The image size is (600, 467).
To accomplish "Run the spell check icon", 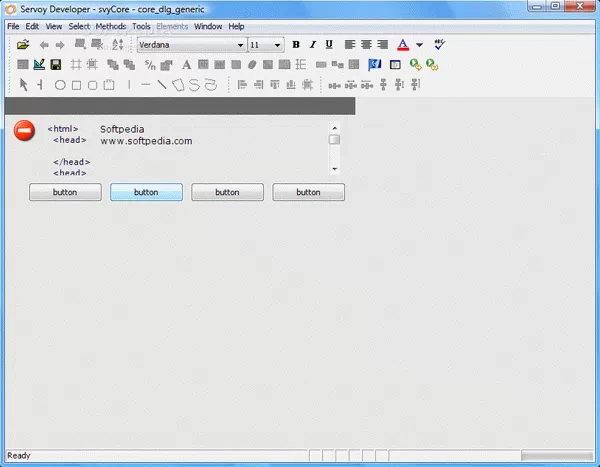I will tap(439, 44).
